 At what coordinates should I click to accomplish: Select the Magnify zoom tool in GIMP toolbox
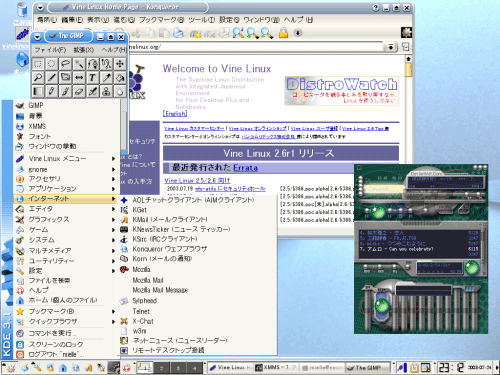tap(38, 77)
